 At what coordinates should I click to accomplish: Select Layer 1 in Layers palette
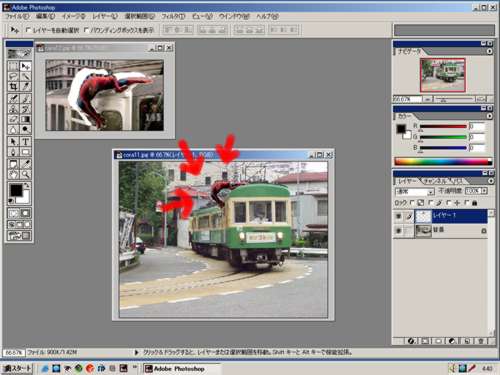459,216
